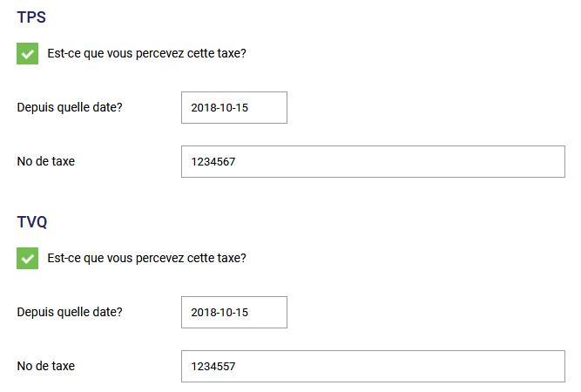This screenshot has height=392, width=581.
Task: Focus the TVQ 'Depuis quelle date?' field
Action: coord(233,313)
